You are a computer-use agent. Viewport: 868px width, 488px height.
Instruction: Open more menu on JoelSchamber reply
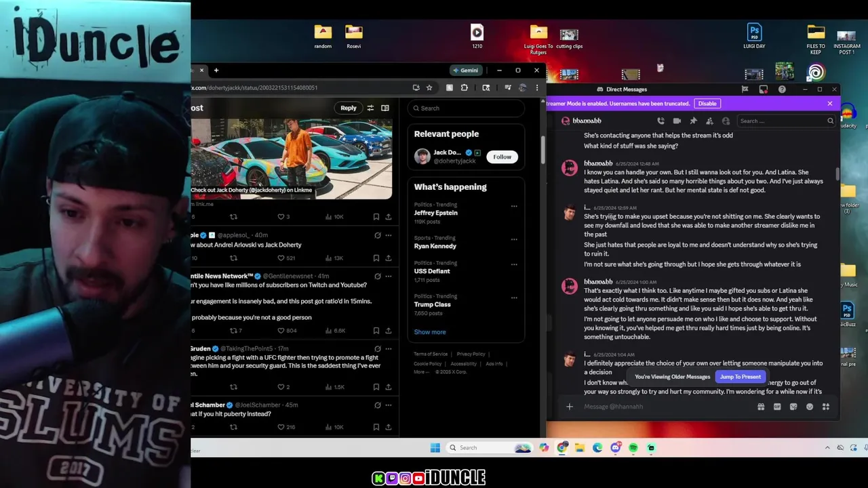(389, 405)
